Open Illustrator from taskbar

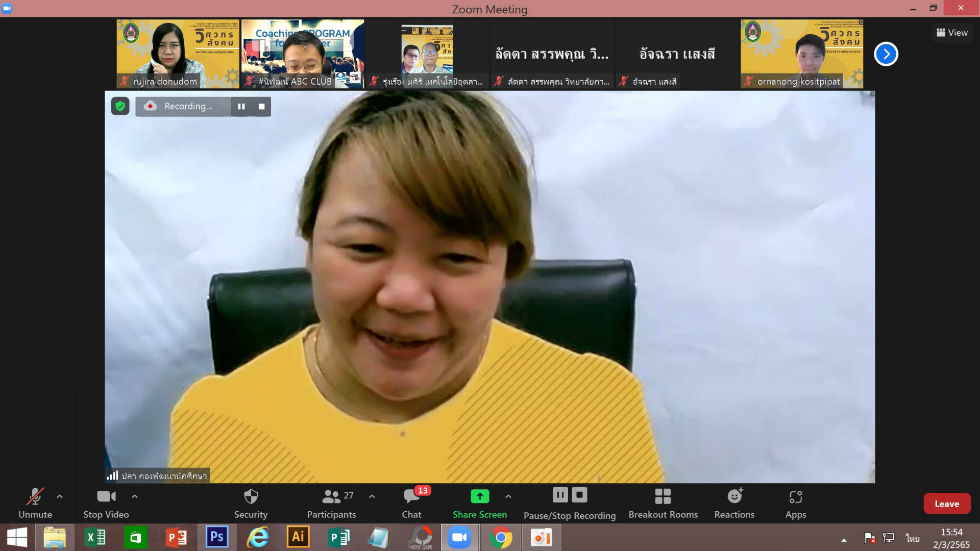(x=298, y=538)
